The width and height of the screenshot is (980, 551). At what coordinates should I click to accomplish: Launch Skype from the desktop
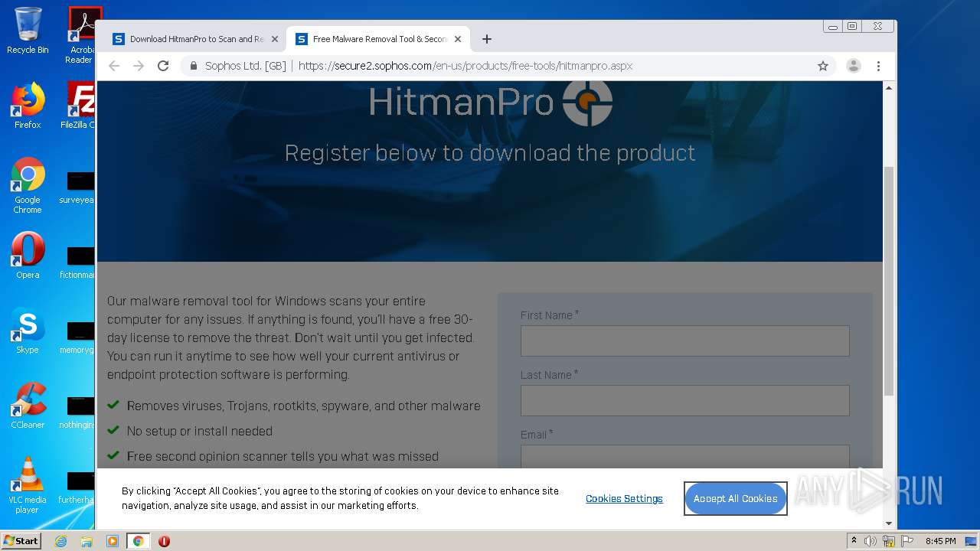click(x=28, y=330)
